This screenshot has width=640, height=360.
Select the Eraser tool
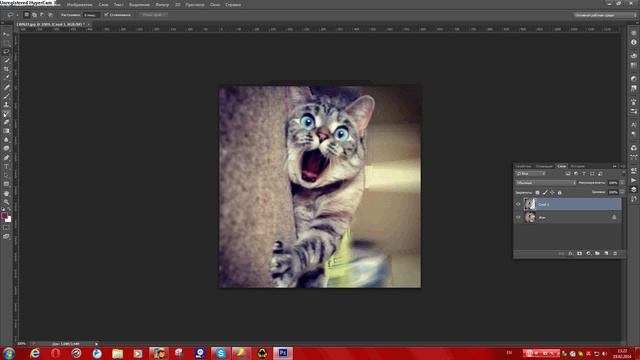6,122
